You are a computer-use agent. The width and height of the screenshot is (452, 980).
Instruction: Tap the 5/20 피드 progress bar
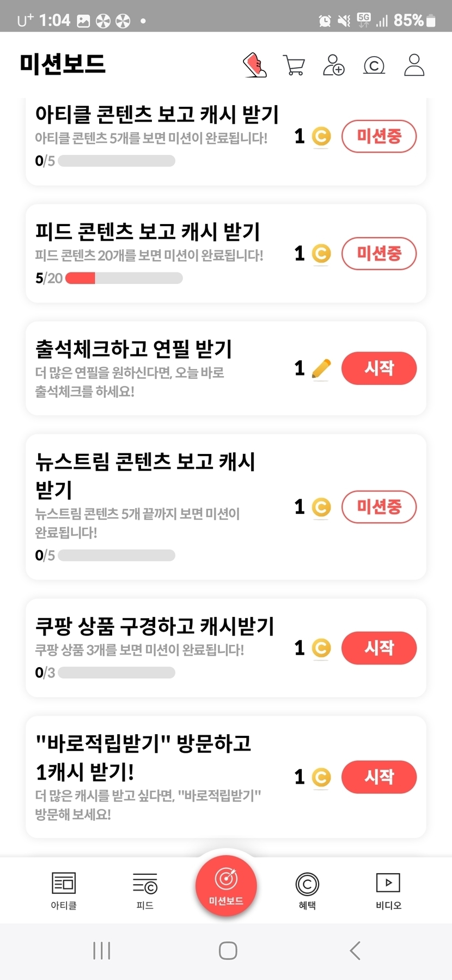coord(124,279)
